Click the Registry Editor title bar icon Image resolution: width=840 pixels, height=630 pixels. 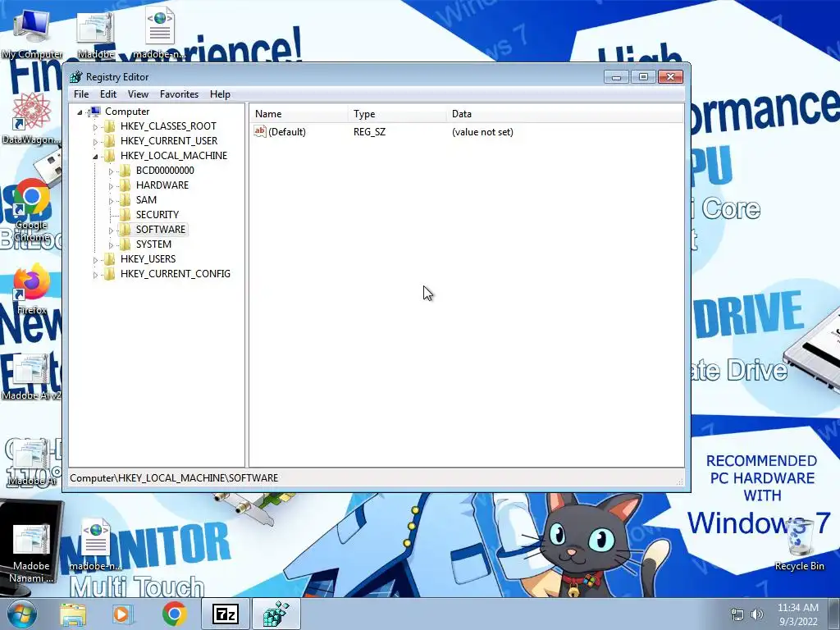pyautogui.click(x=76, y=76)
